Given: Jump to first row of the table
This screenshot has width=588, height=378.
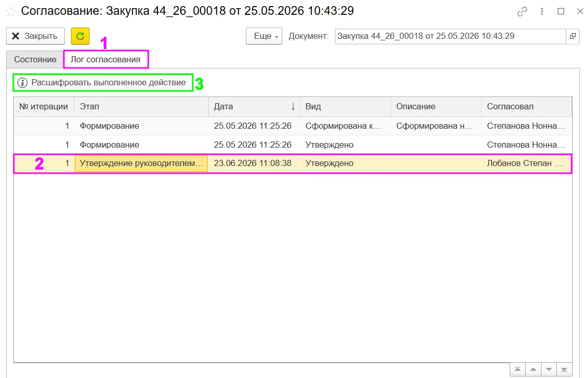Looking at the screenshot, I should (x=517, y=369).
